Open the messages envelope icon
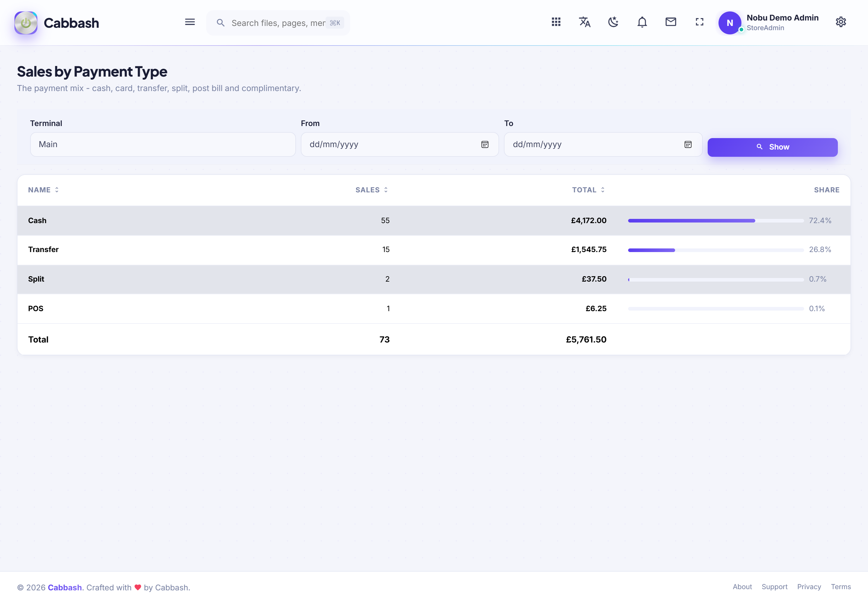The height and width of the screenshot is (603, 868). click(x=671, y=22)
